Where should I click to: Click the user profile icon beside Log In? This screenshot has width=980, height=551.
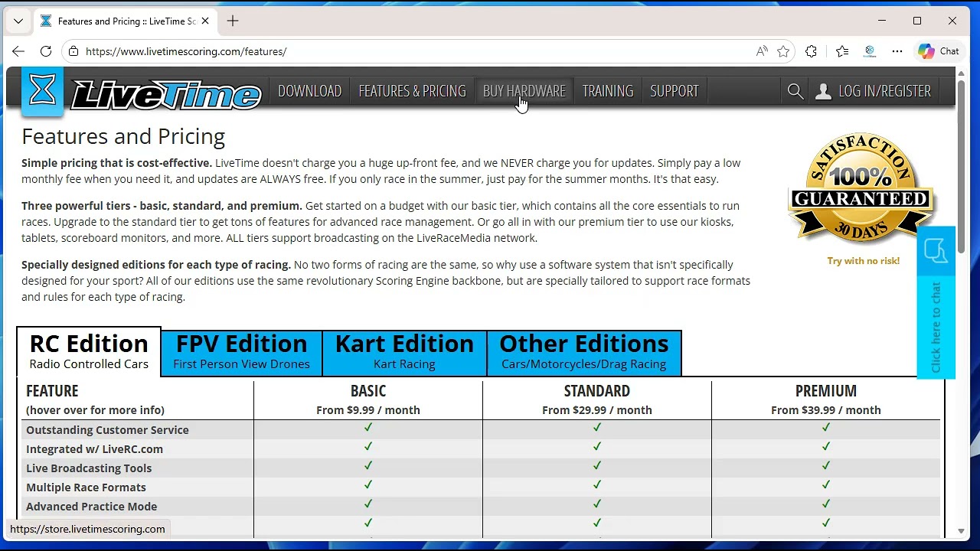point(823,91)
